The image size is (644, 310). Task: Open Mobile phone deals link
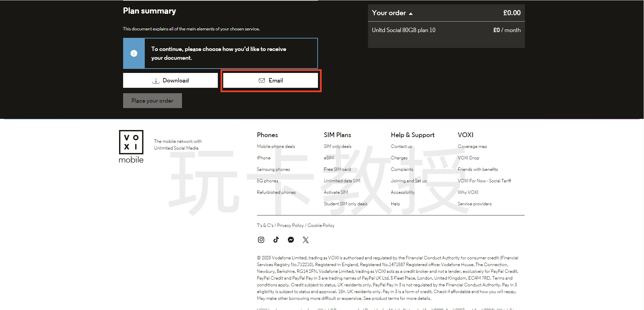276,147
